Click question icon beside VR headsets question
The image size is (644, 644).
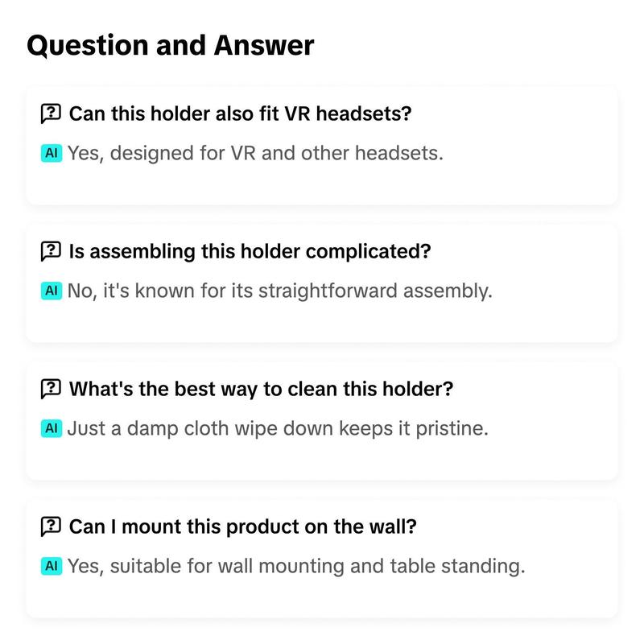click(51, 114)
